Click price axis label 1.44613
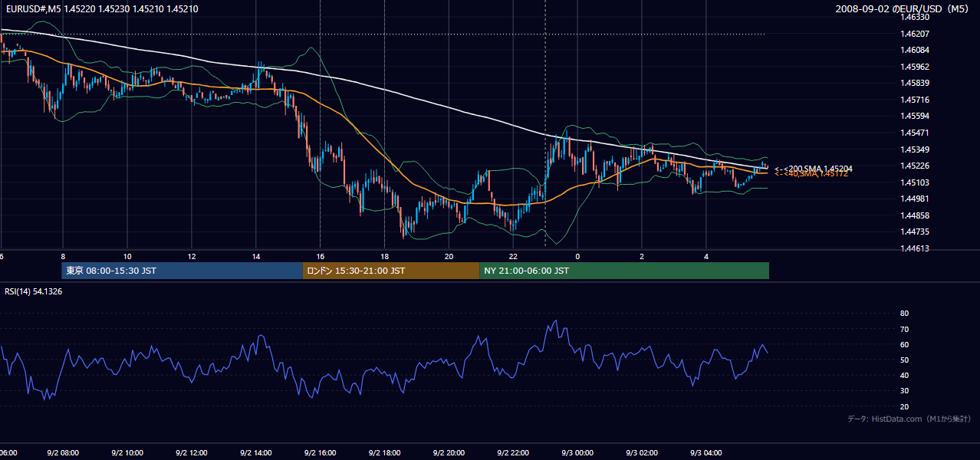Screen dimensions: 980x460 (x=915, y=248)
